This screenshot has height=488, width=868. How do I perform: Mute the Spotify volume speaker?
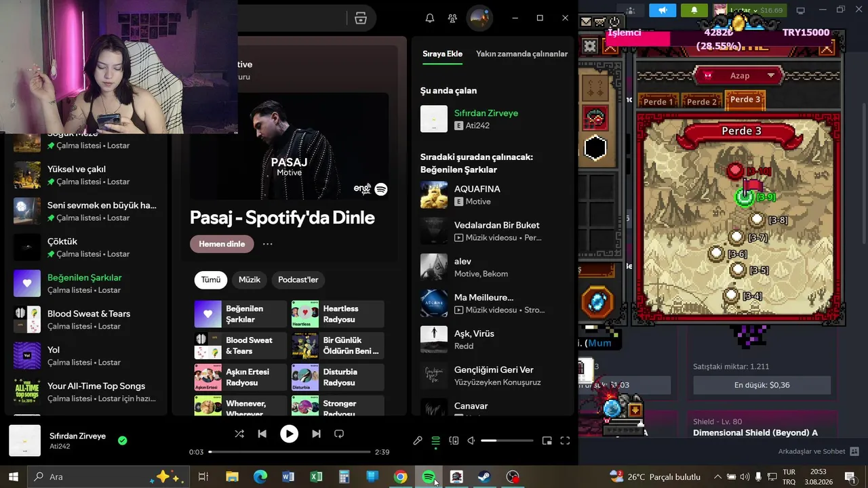[x=471, y=441]
